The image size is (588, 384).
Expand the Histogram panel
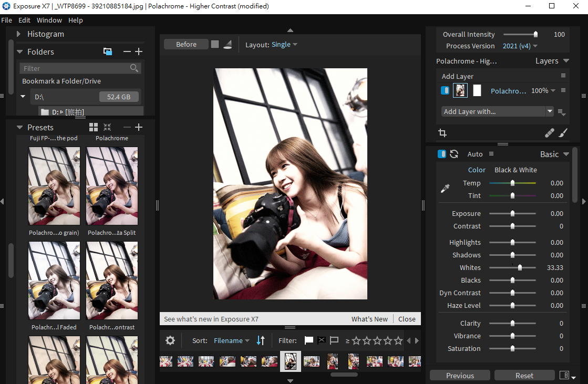[x=19, y=34]
